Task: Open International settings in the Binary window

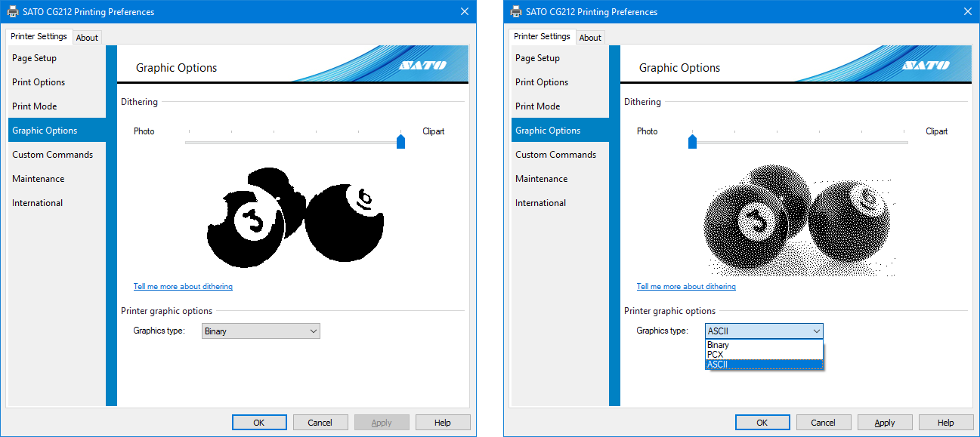Action: coord(57,203)
